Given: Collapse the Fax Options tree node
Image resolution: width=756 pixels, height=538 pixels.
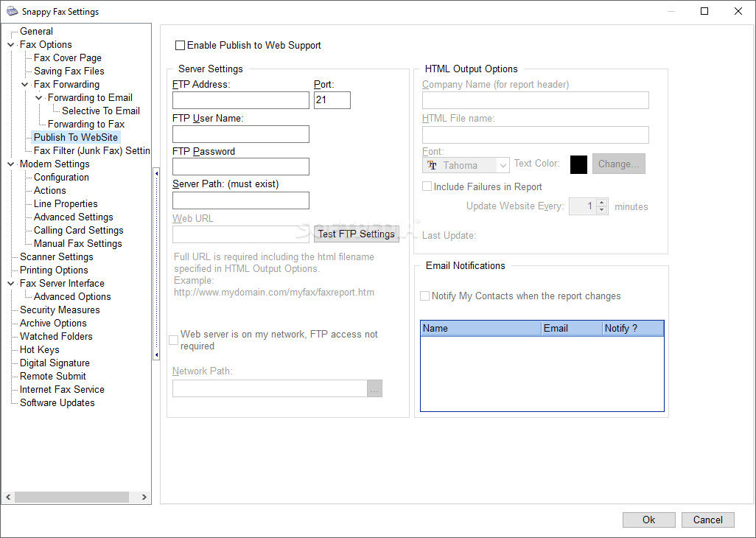Looking at the screenshot, I should [x=11, y=45].
